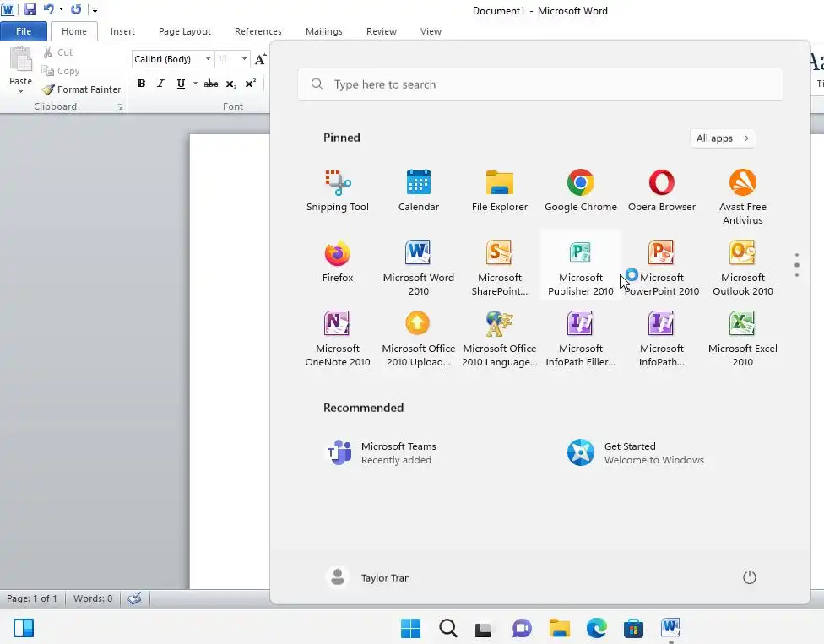Open Microsoft PowerPoint 2010
The width and height of the screenshot is (824, 644).
pyautogui.click(x=662, y=268)
